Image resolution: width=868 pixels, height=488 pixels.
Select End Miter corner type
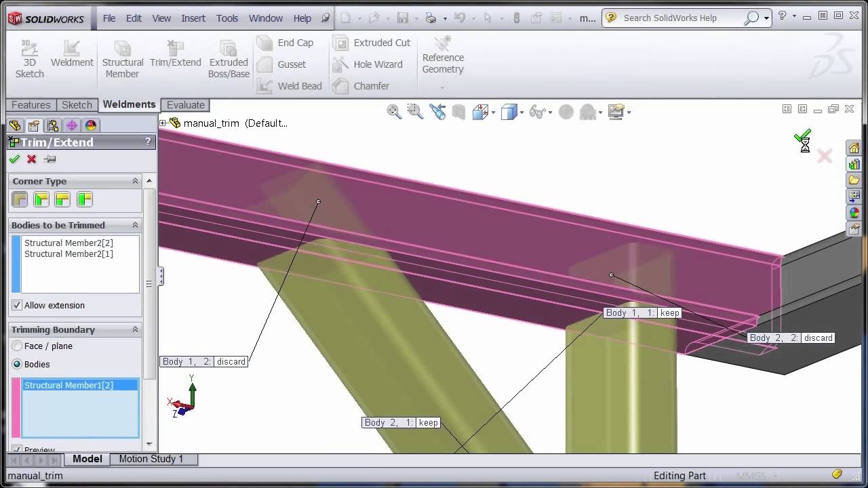41,200
